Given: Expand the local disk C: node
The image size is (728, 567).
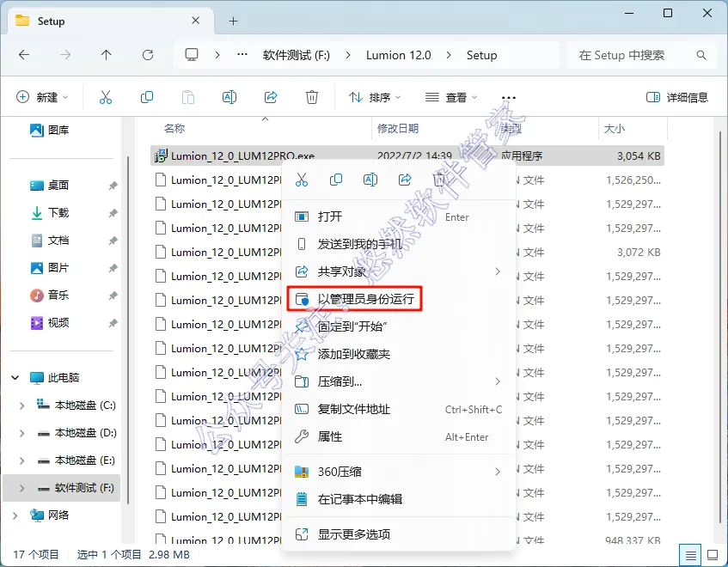Looking at the screenshot, I should [x=21, y=405].
